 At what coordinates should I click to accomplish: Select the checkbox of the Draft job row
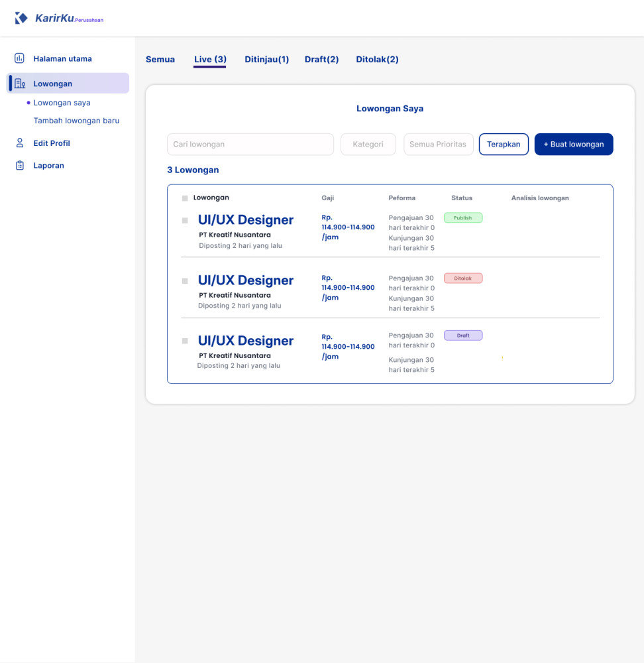click(x=185, y=341)
